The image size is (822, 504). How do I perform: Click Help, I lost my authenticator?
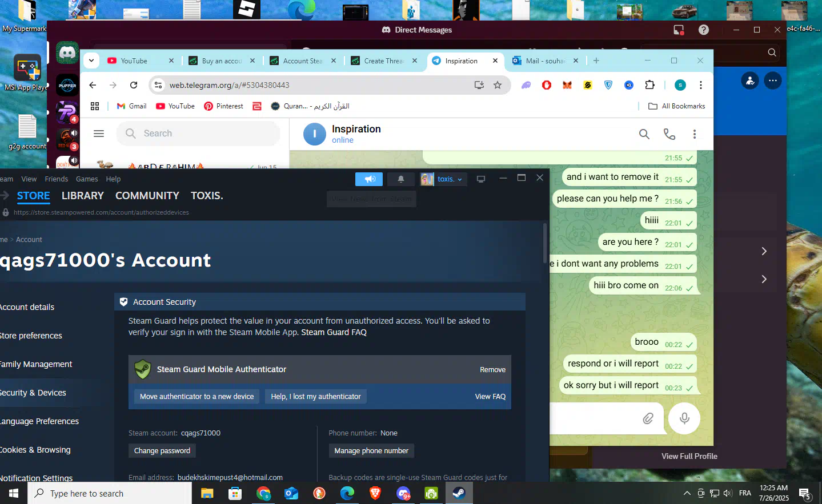point(316,397)
